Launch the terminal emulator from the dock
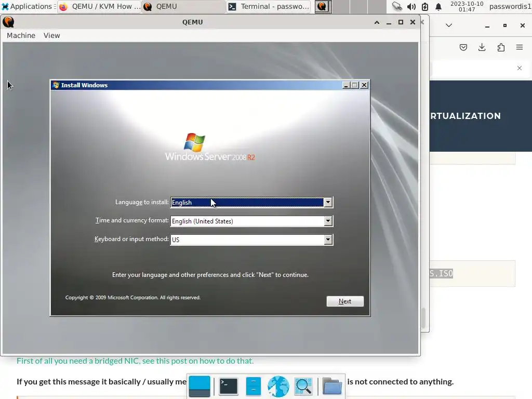The height and width of the screenshot is (399, 532). coord(229,387)
